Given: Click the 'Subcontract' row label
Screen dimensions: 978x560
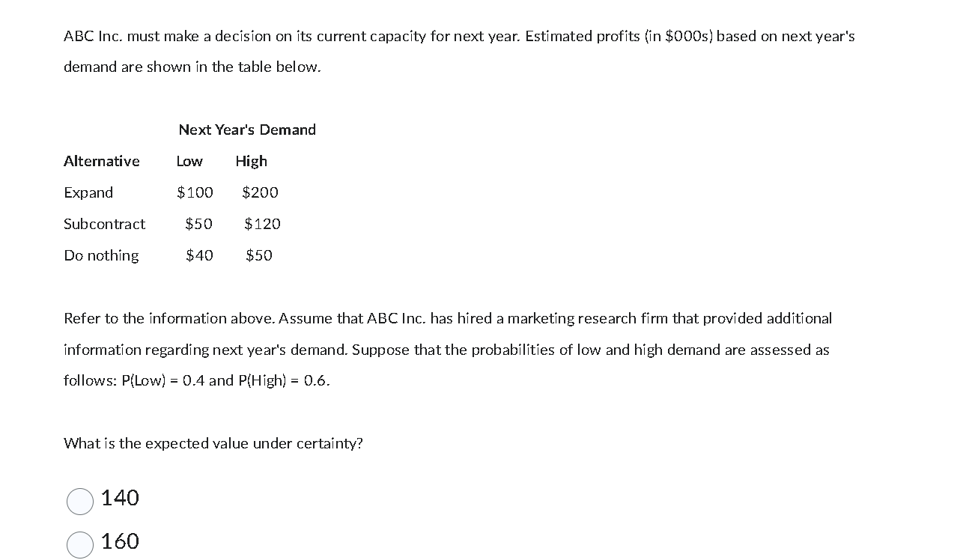Looking at the screenshot, I should pos(105,224).
